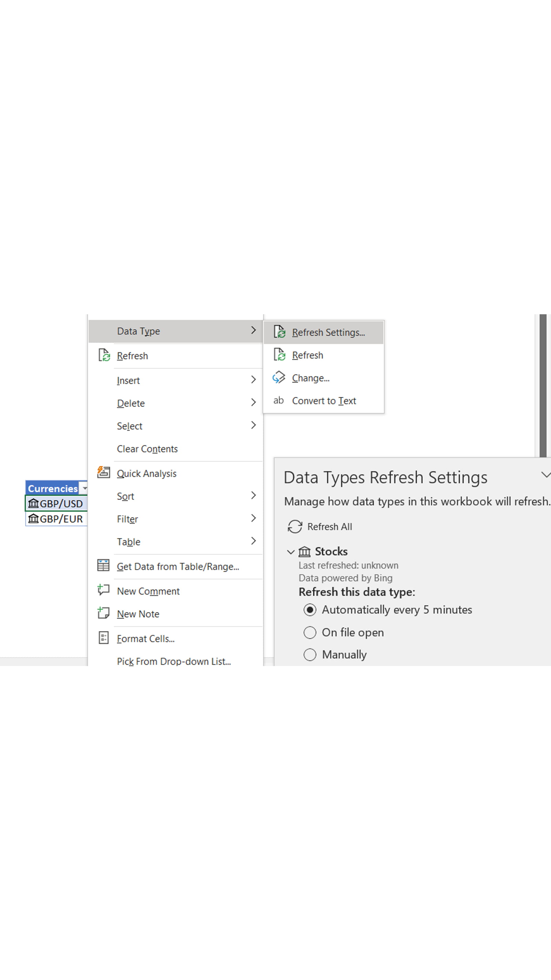Click Change... in the Data Type submenu
Screen dimensions: 551x980
pos(310,377)
